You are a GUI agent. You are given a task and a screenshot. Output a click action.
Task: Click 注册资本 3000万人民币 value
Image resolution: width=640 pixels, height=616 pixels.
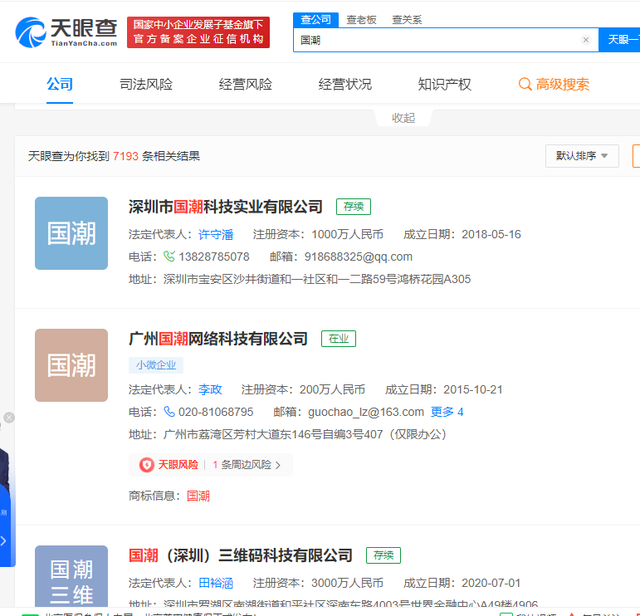point(347,583)
